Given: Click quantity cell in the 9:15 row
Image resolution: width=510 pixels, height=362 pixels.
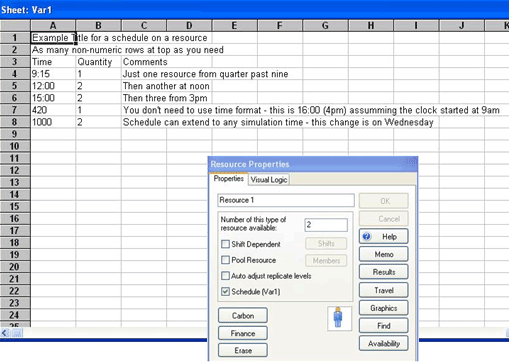Looking at the screenshot, I should click(99, 74).
